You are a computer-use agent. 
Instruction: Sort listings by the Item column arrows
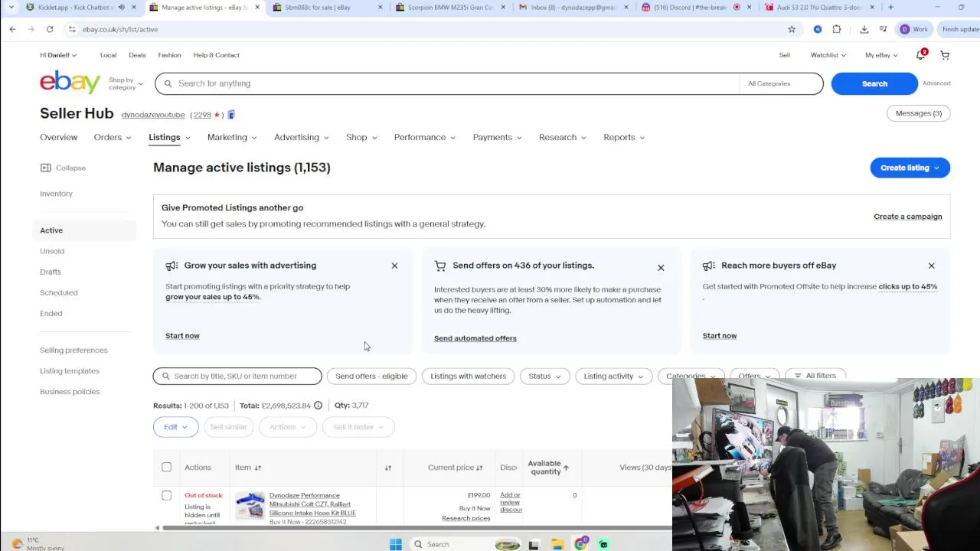(x=258, y=468)
